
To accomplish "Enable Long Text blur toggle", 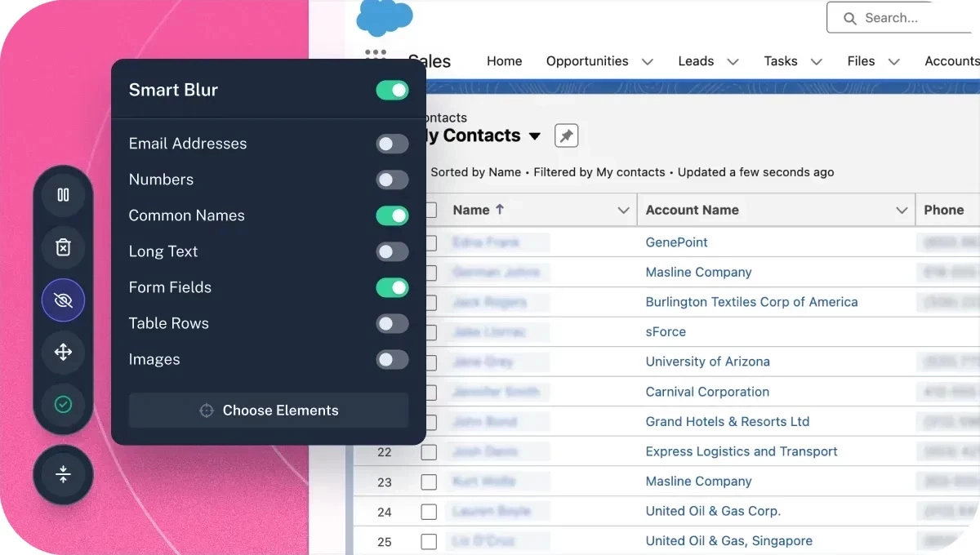I will tap(392, 251).
